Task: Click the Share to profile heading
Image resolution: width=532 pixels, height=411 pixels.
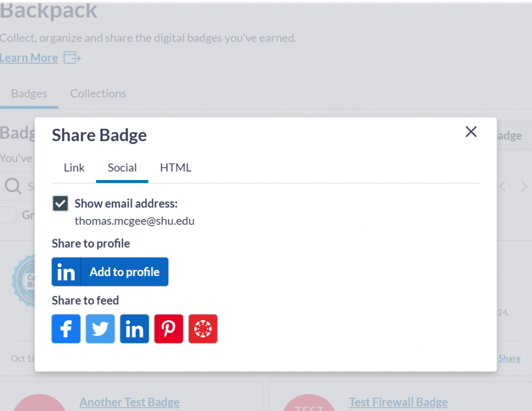Action: (x=91, y=243)
